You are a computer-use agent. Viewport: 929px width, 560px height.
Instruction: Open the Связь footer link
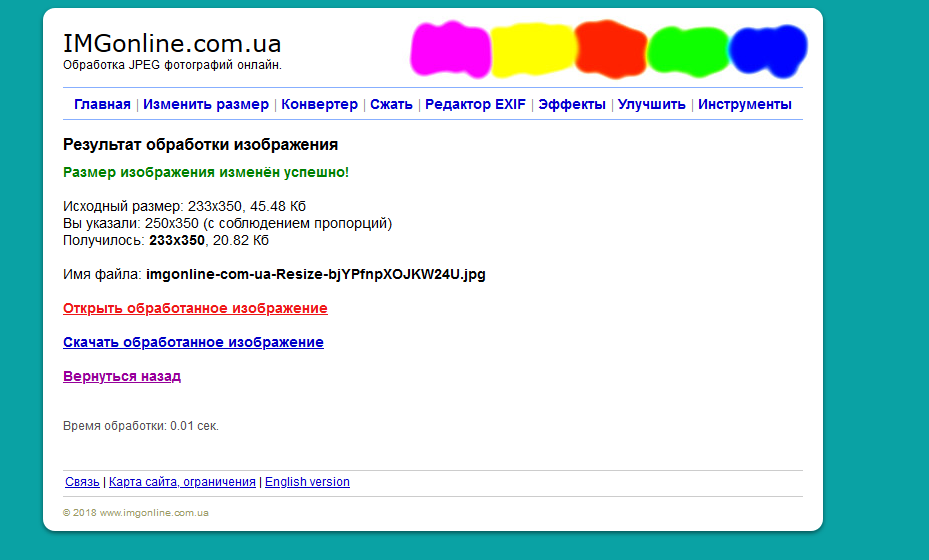point(82,482)
